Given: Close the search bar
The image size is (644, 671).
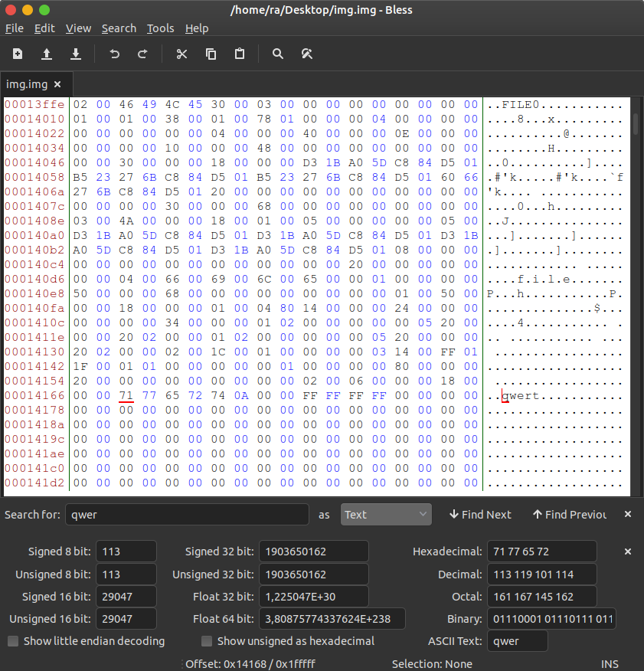Looking at the screenshot, I should pyautogui.click(x=628, y=514).
